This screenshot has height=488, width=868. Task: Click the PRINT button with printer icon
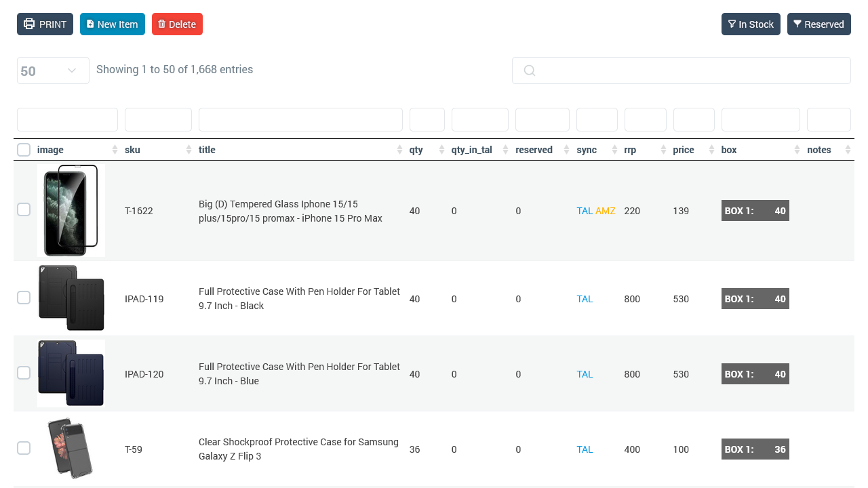coord(45,24)
